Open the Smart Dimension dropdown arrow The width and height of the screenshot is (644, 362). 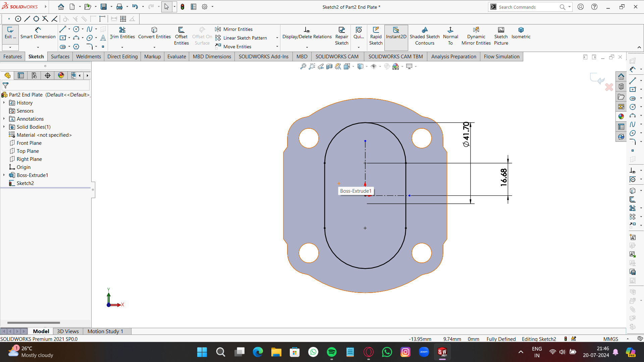[x=38, y=47]
